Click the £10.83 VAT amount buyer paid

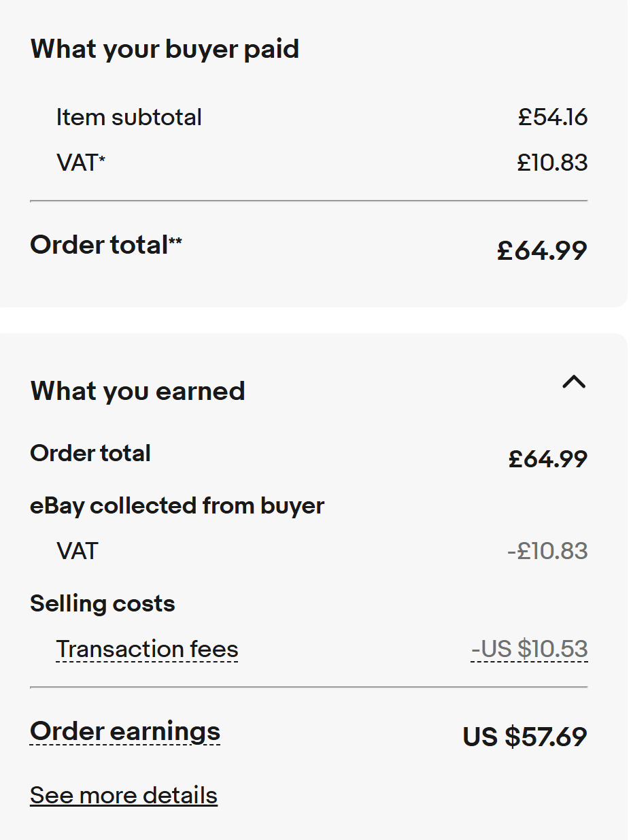tap(552, 163)
